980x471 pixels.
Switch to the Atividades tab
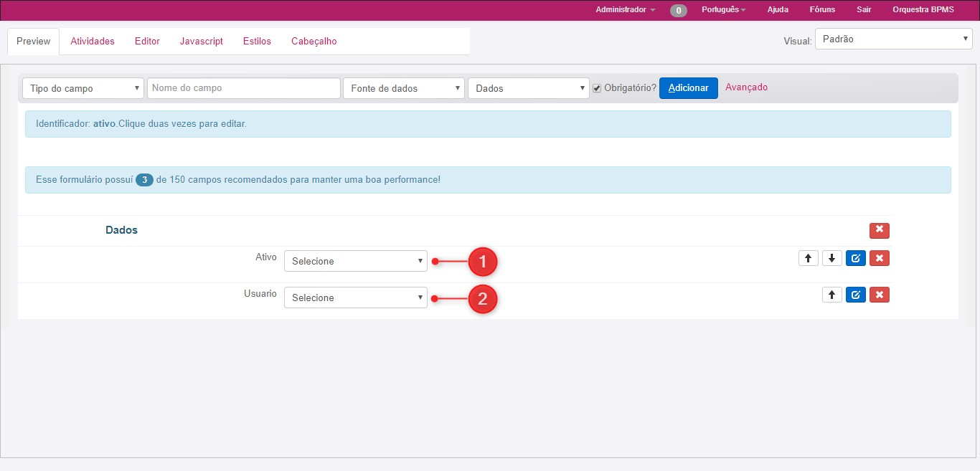click(93, 42)
